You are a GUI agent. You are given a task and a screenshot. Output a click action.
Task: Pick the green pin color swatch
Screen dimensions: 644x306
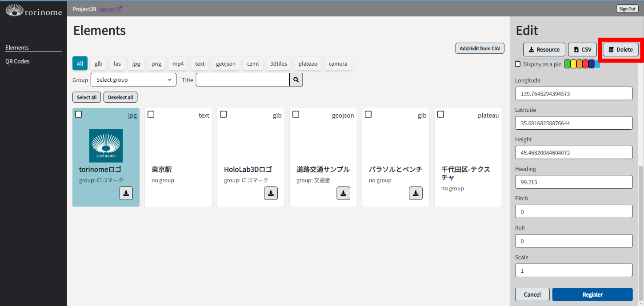[x=568, y=64]
